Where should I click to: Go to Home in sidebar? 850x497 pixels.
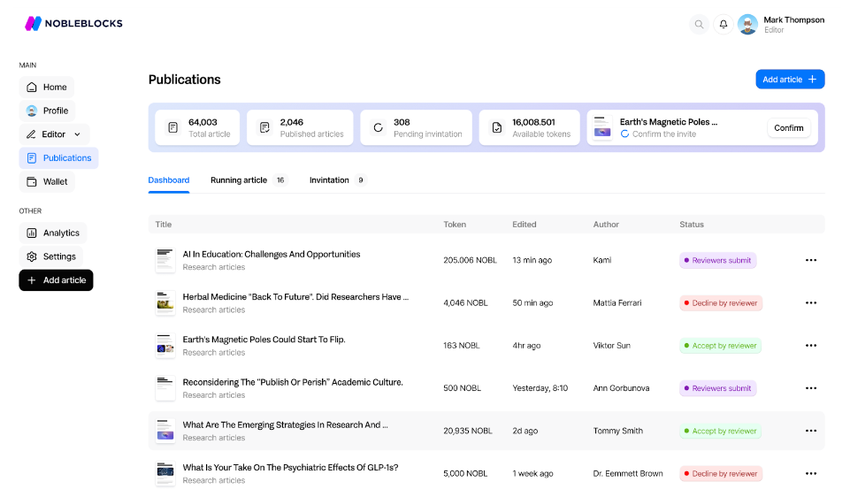[x=46, y=87]
